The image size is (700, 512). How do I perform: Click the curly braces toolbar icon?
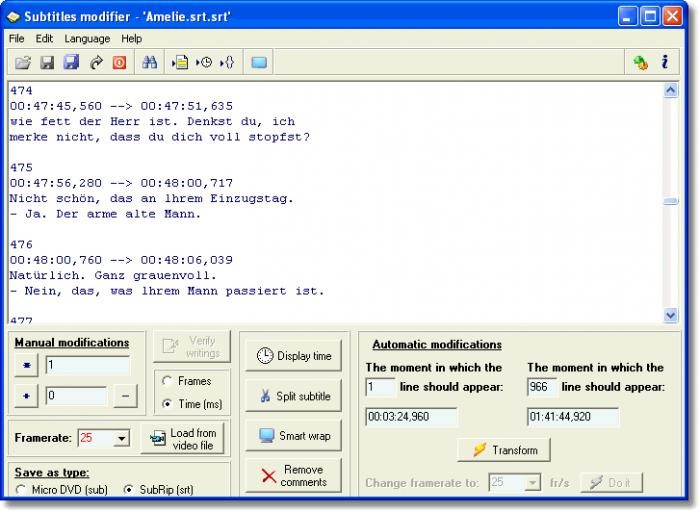[227, 62]
